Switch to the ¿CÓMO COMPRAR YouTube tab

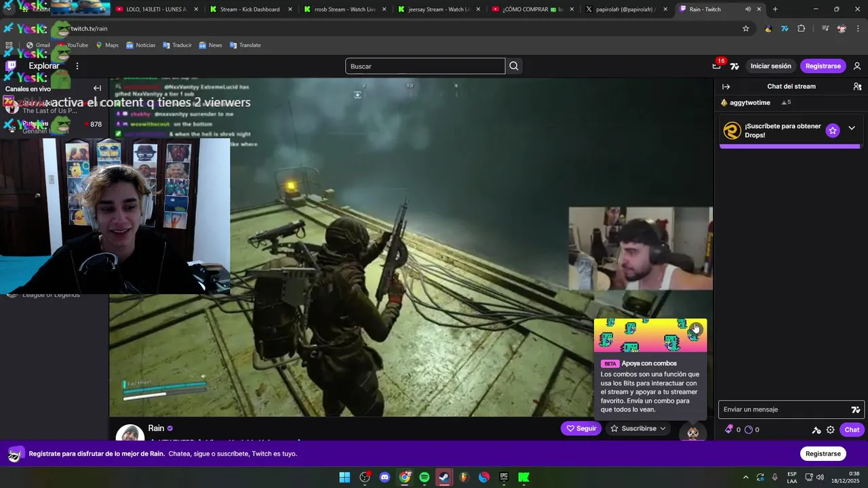pyautogui.click(x=532, y=9)
